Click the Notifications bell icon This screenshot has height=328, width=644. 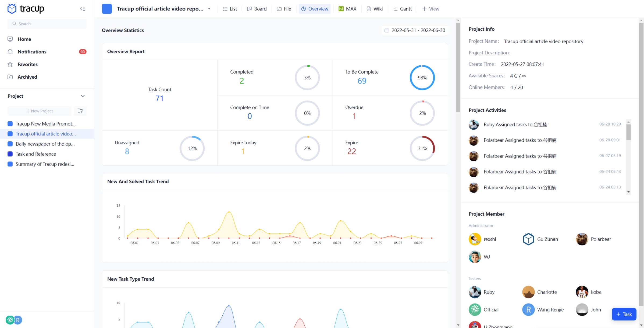tap(10, 52)
